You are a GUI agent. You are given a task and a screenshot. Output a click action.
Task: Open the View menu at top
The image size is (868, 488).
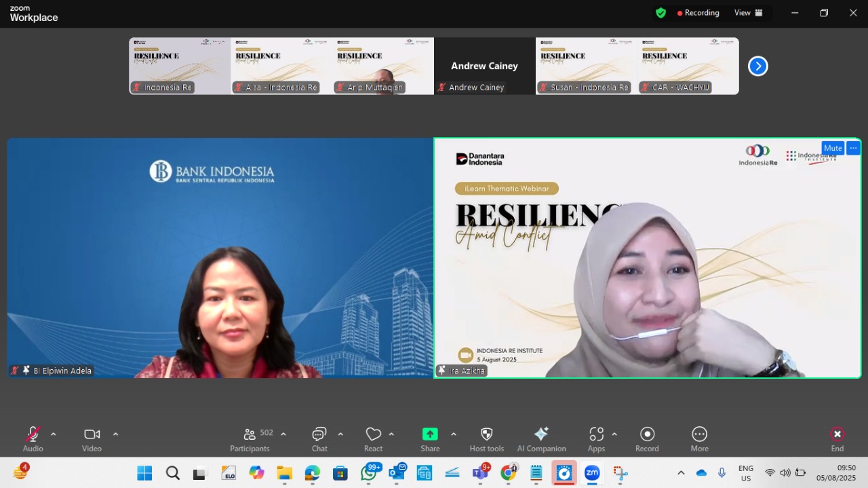click(748, 13)
